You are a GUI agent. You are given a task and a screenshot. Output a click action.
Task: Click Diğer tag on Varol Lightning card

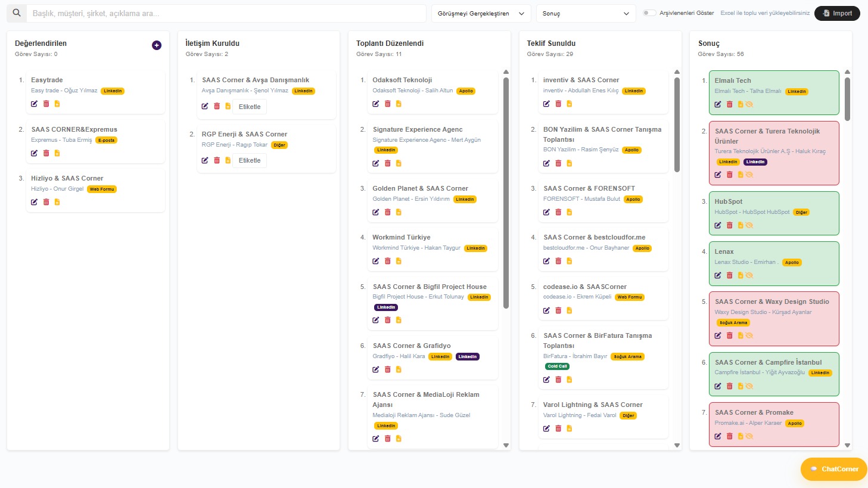[629, 416]
